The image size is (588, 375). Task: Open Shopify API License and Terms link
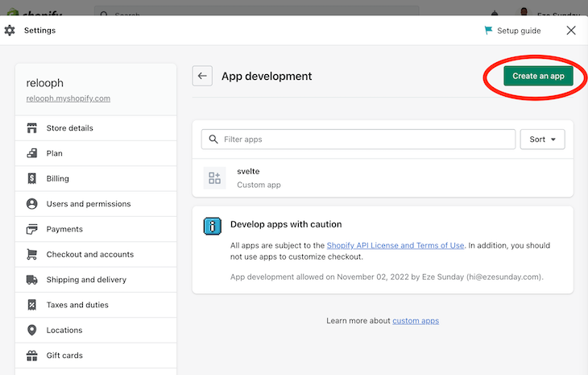395,245
